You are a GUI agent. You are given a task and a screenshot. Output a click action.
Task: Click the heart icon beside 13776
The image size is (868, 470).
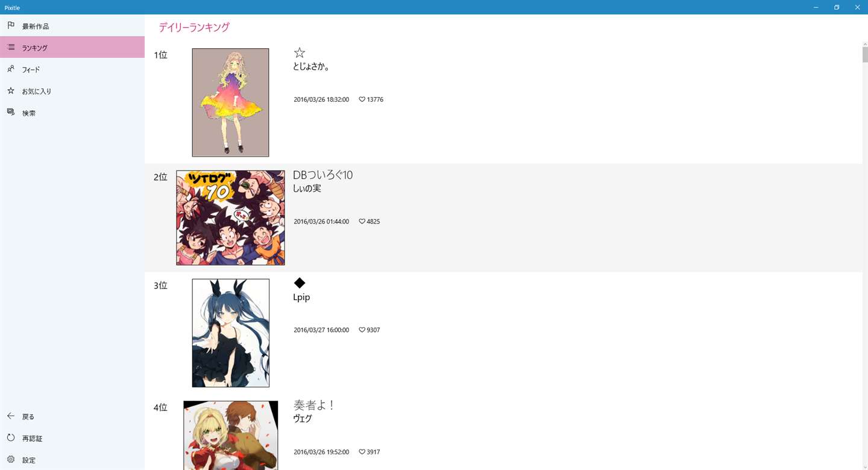tap(362, 99)
